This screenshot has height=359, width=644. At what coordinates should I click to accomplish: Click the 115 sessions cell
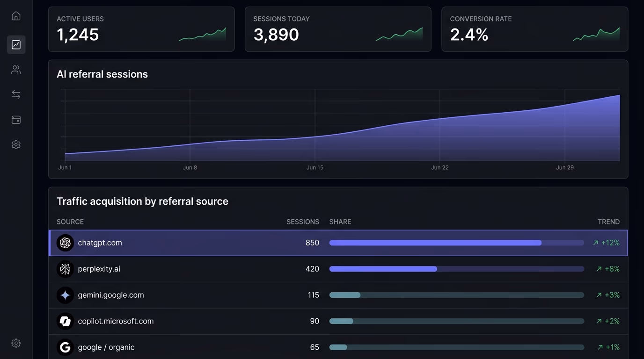point(314,295)
